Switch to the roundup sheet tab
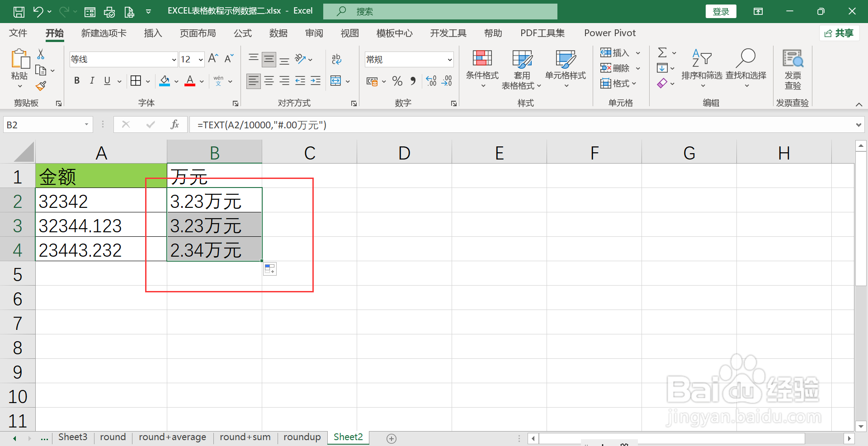The image size is (868, 446). (302, 437)
